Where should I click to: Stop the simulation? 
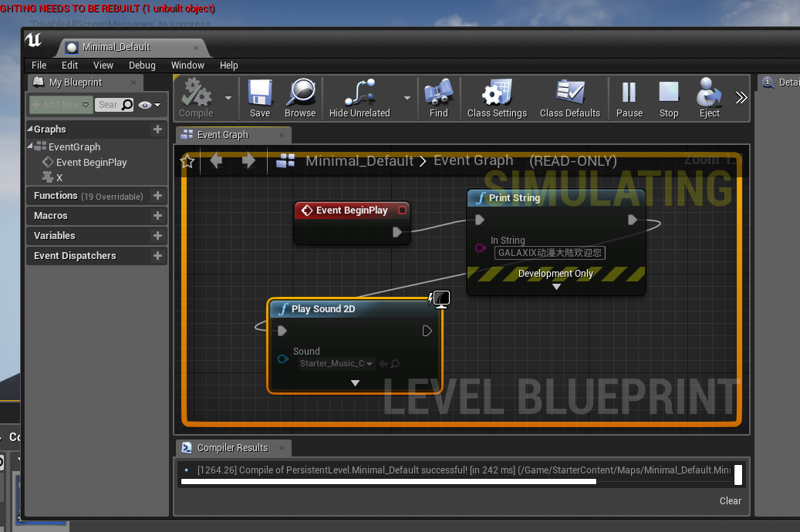click(669, 98)
